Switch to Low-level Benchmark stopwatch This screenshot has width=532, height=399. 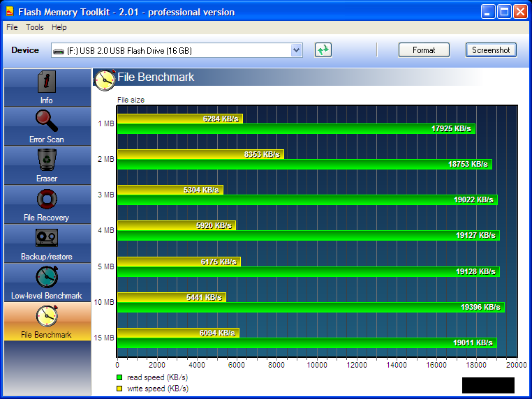point(47,277)
